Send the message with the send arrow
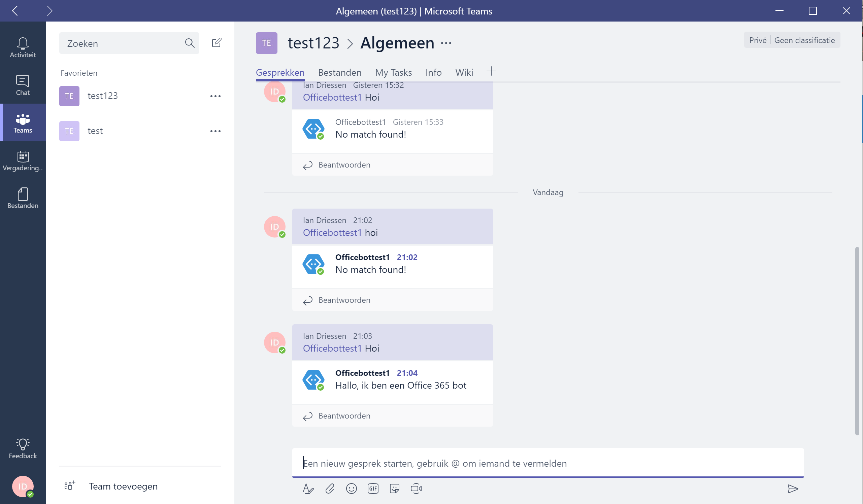Screen dimensions: 863x504 (x=794, y=489)
